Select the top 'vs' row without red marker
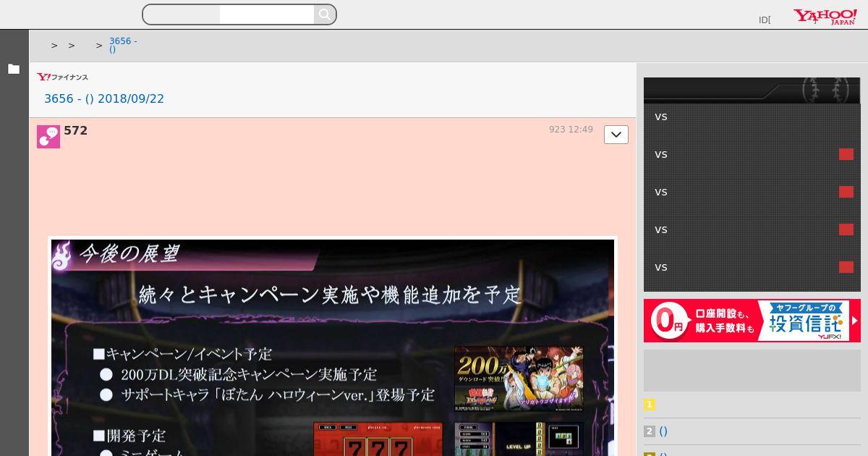Screen dimensions: 868x456 pyautogui.click(x=752, y=117)
